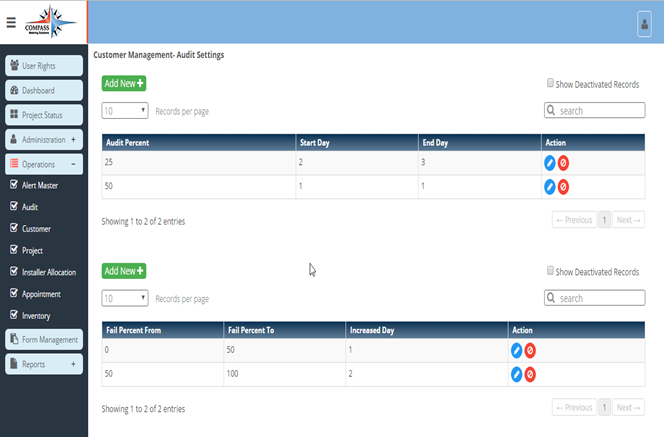The height and width of the screenshot is (437, 664).
Task: Collapse the Operations sidebar section
Action: 73,164
